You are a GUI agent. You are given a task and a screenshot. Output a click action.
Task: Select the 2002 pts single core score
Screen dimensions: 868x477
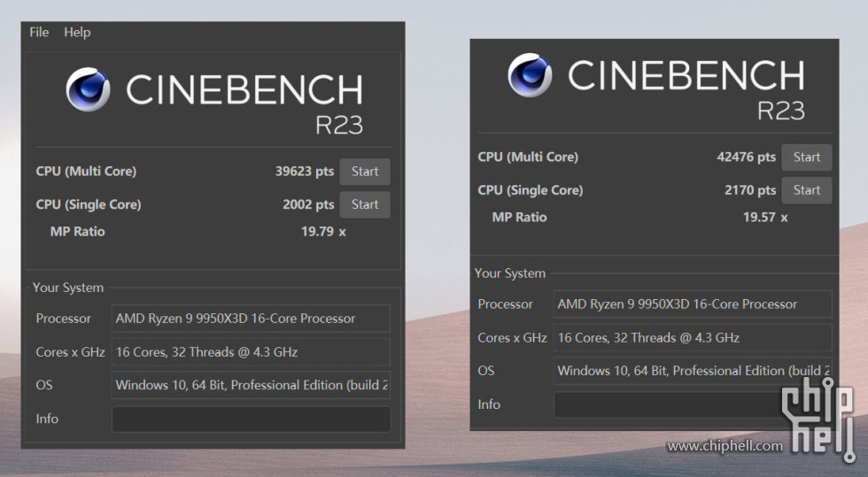click(308, 204)
